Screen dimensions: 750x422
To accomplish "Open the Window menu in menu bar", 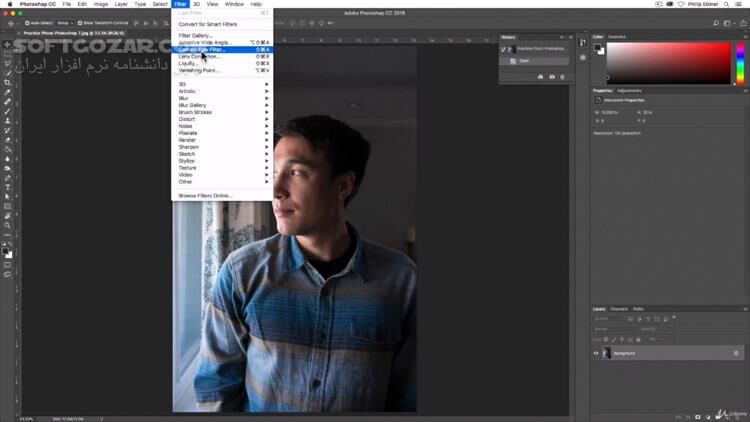I will coord(234,4).
